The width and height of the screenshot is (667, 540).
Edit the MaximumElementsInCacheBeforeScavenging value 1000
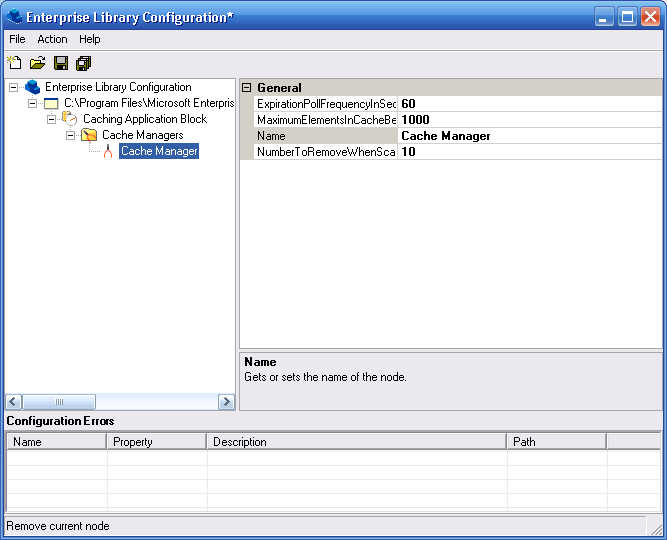pyautogui.click(x=530, y=120)
